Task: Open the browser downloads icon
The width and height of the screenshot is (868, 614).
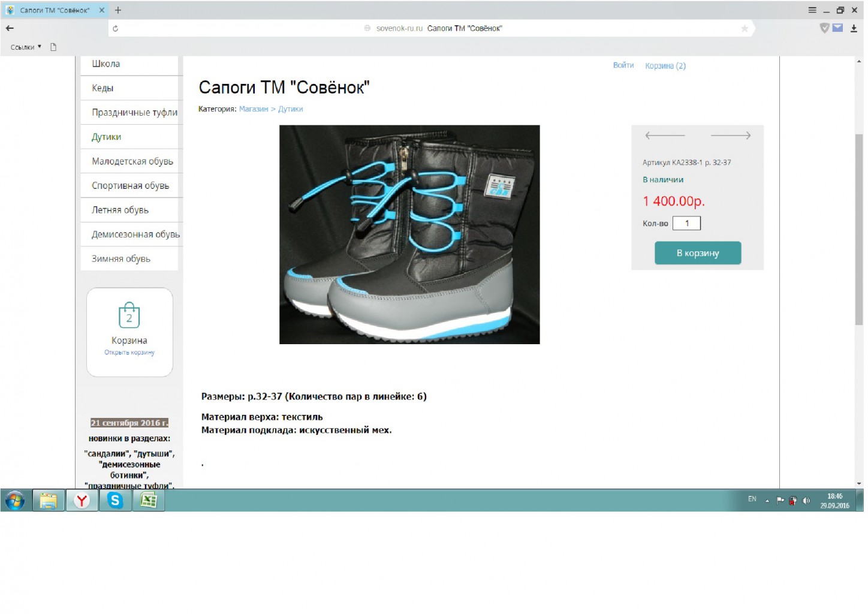Action: [x=854, y=28]
